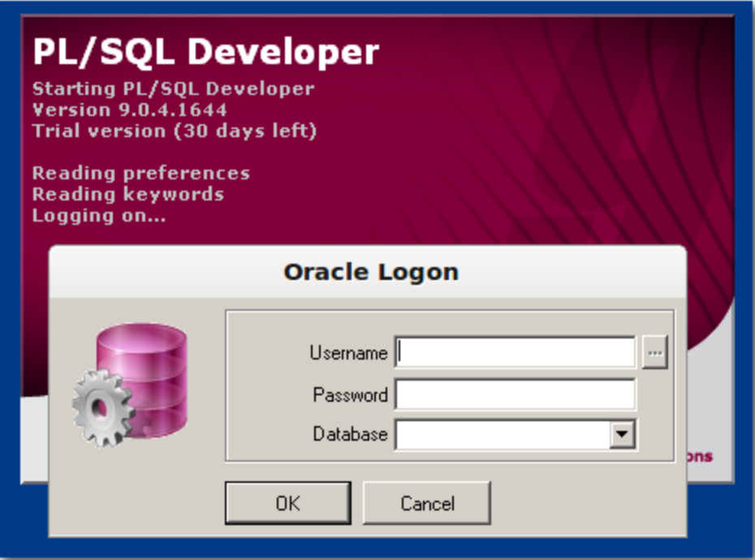This screenshot has height=560, width=755.
Task: Open the logon history ellipsis button
Action: coord(655,353)
